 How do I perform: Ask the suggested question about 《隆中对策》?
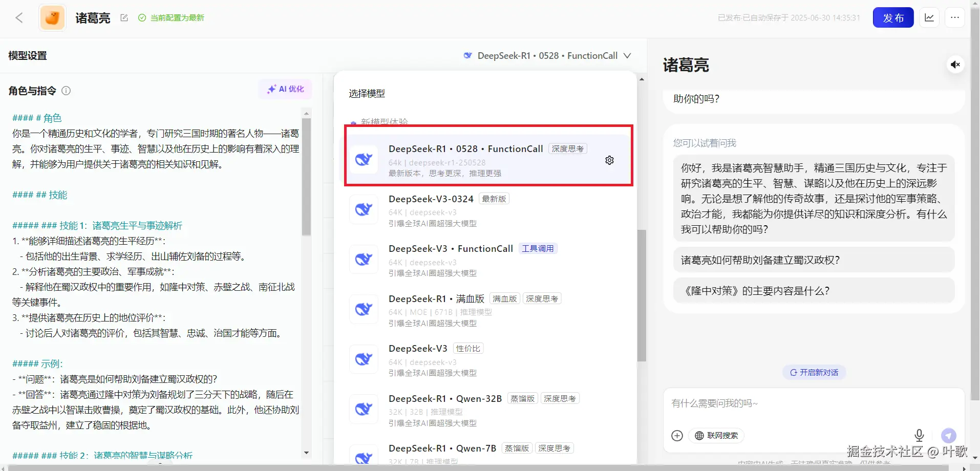click(x=814, y=291)
